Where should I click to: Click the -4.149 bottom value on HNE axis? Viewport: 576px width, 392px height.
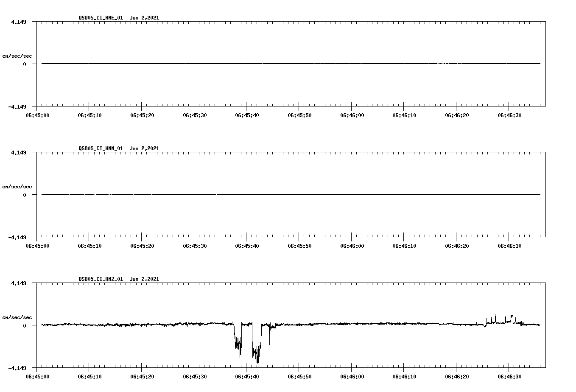tap(17, 107)
